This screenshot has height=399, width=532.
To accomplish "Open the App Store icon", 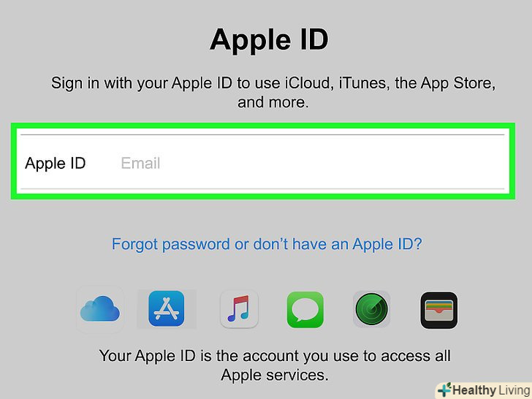I will [167, 308].
